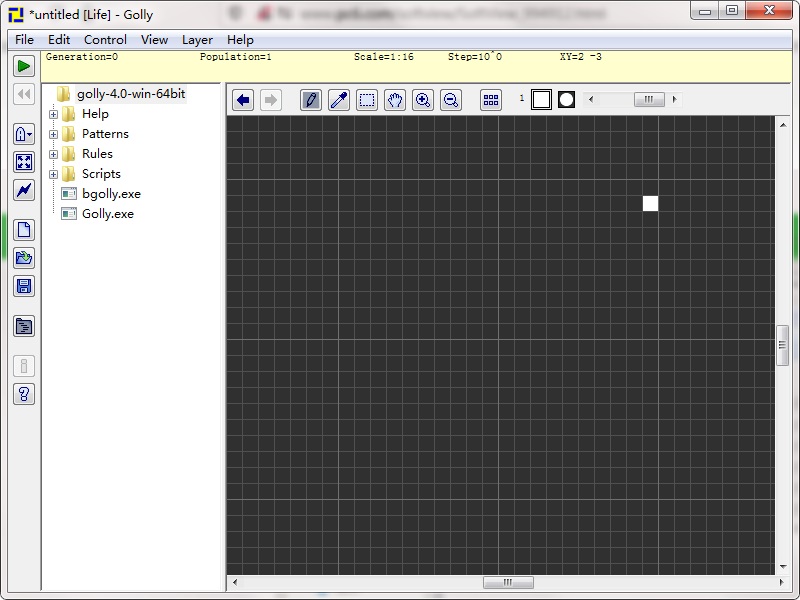The width and height of the screenshot is (800, 600).
Task: Click the white circle icon state swatch
Action: 566,99
